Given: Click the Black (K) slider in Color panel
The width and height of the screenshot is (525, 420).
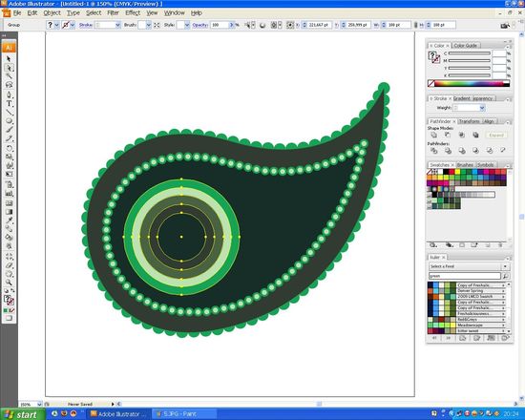Looking at the screenshot, I should 469,75.
